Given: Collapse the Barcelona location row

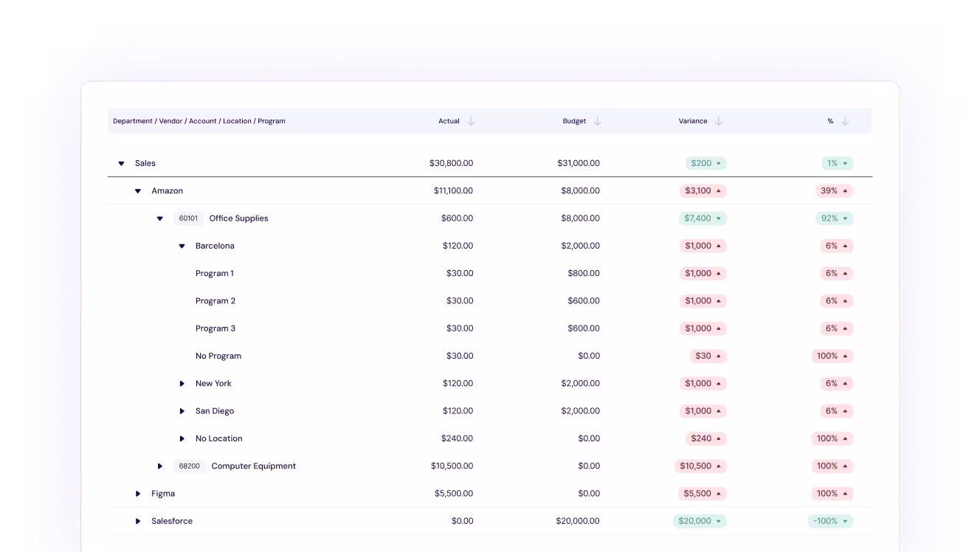Looking at the screenshot, I should [182, 246].
